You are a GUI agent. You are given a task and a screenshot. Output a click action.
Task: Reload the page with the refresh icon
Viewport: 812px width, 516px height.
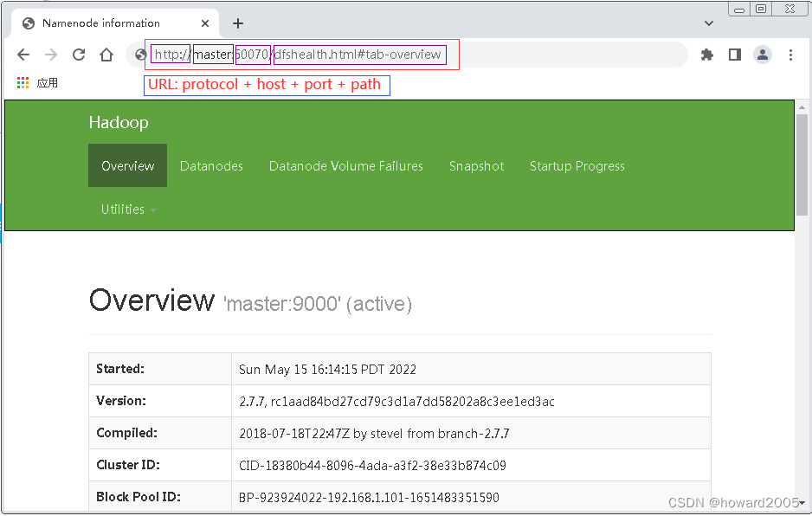(x=79, y=55)
